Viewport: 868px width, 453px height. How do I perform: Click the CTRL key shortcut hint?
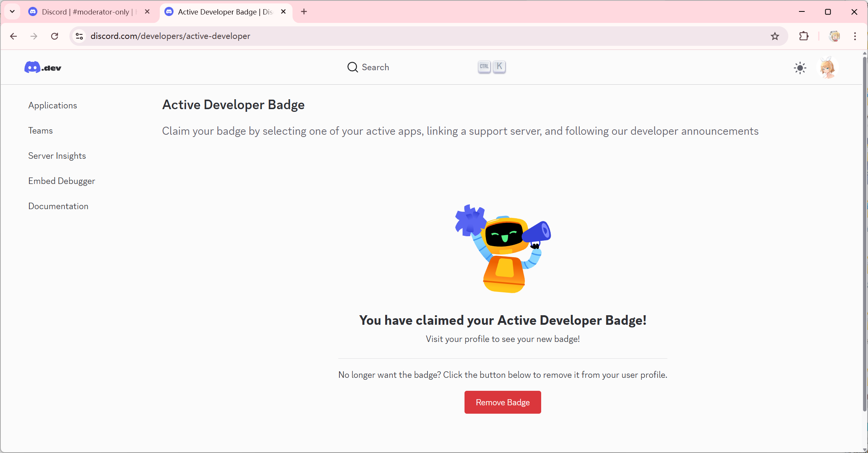click(x=484, y=67)
